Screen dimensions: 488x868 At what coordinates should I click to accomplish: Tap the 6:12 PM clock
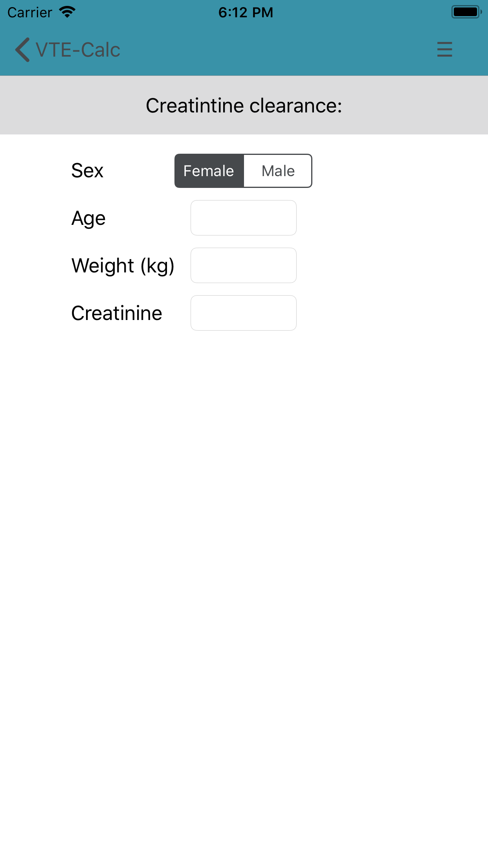point(246,13)
